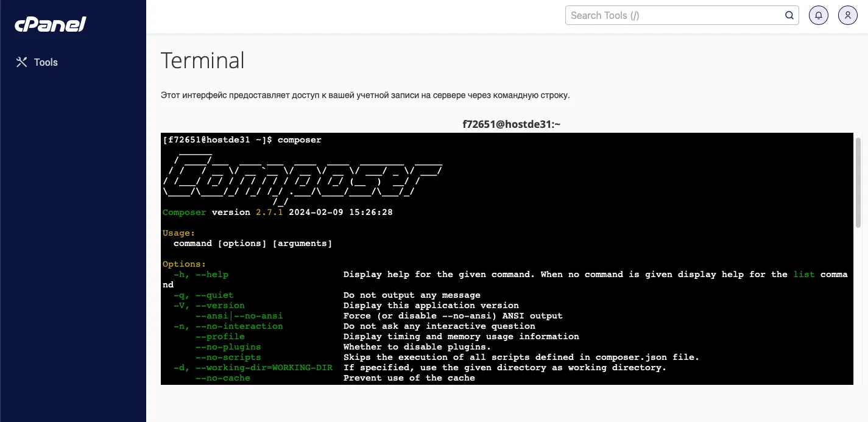
Task: Open the user account menu icon
Action: click(x=848, y=15)
